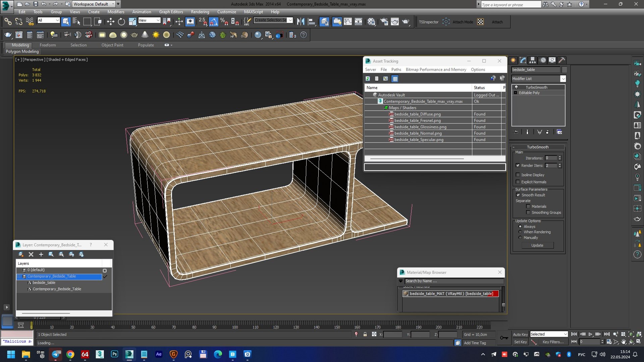Open the Mirror tool

[x=301, y=22]
